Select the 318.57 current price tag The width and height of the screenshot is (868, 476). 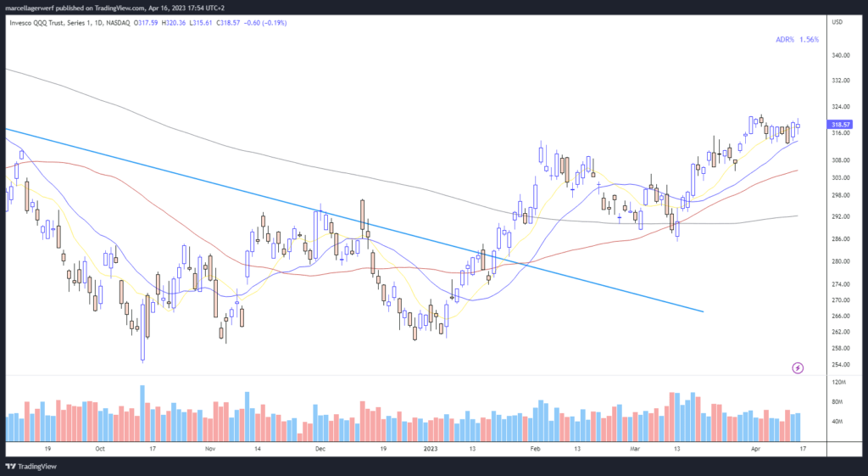tap(840, 125)
